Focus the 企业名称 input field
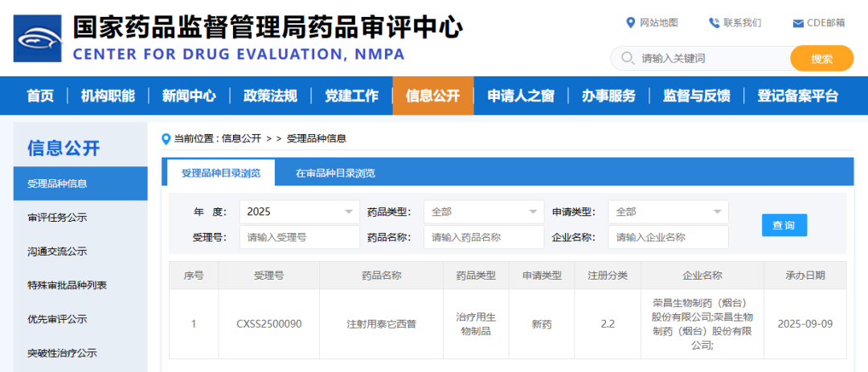 [x=668, y=237]
